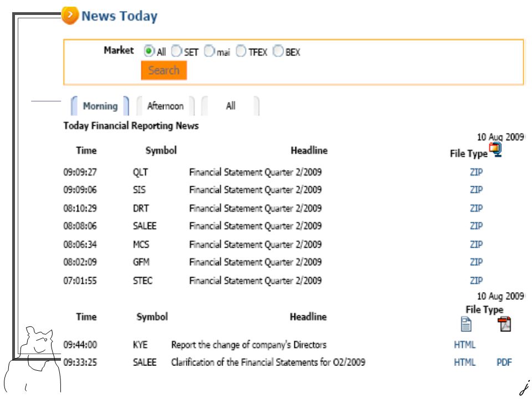Click the HTML document icon under File Type
This screenshot has height=399, width=532.
point(466,324)
